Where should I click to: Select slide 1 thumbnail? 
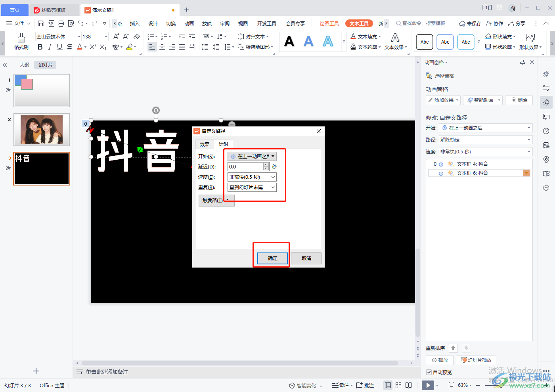coord(42,90)
